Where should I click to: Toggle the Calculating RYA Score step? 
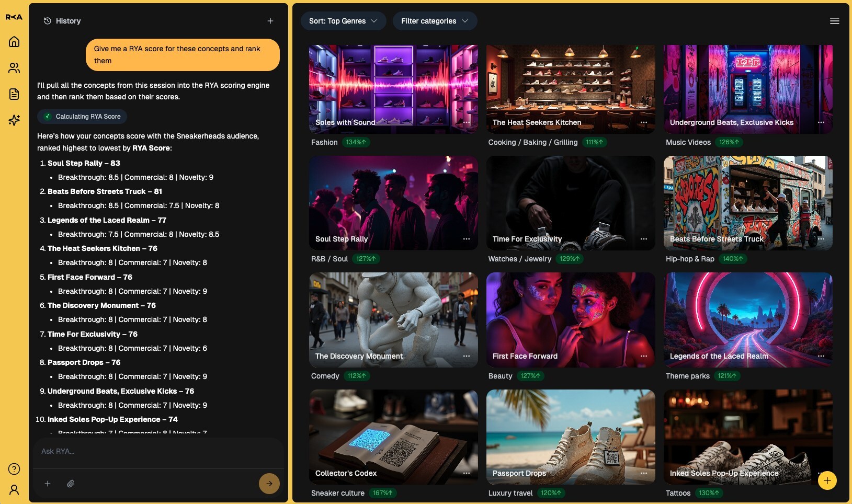(83, 117)
